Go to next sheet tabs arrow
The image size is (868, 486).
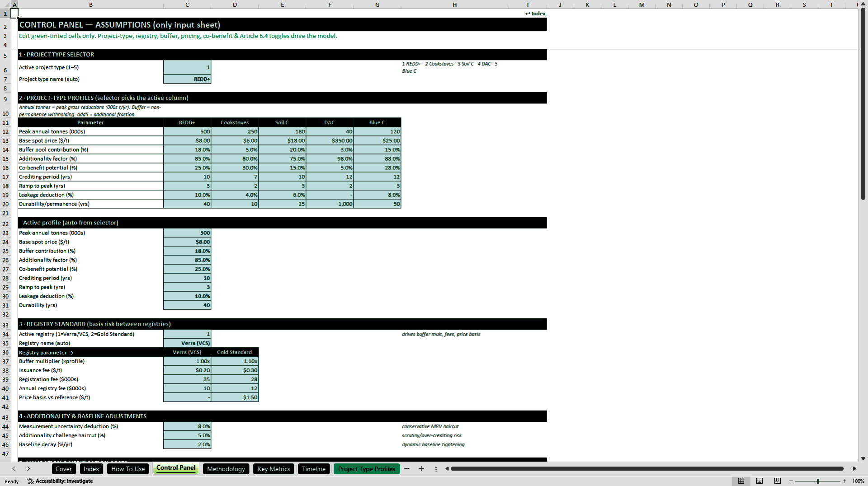click(28, 469)
